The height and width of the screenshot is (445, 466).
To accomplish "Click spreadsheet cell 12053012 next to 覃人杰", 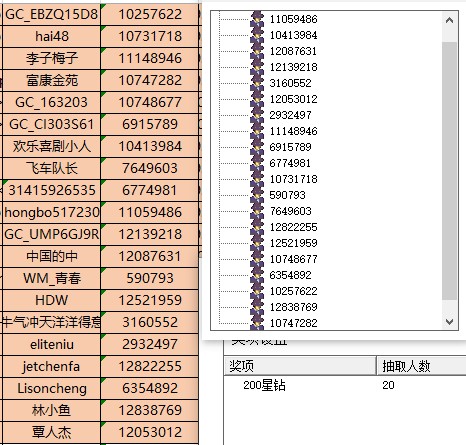I will [150, 432].
